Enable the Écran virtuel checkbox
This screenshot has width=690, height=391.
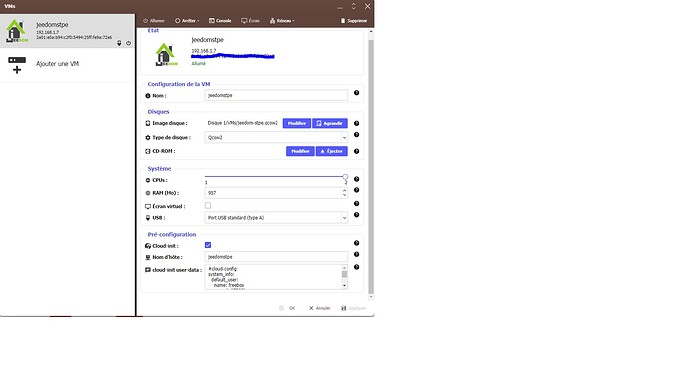[208, 205]
